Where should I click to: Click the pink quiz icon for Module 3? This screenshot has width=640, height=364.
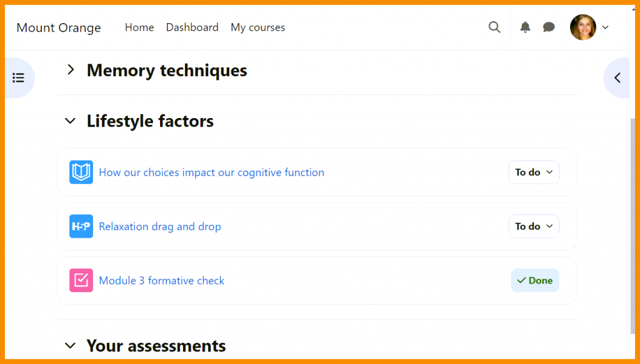tap(81, 280)
